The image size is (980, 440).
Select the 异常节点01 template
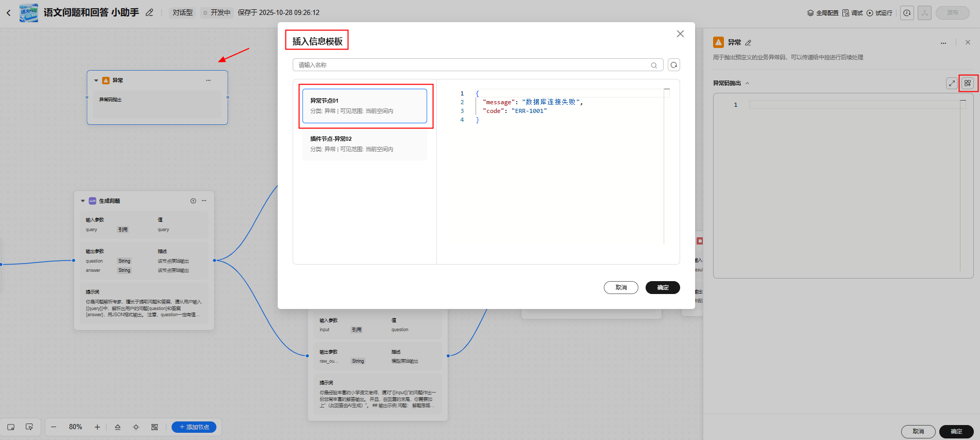click(365, 106)
